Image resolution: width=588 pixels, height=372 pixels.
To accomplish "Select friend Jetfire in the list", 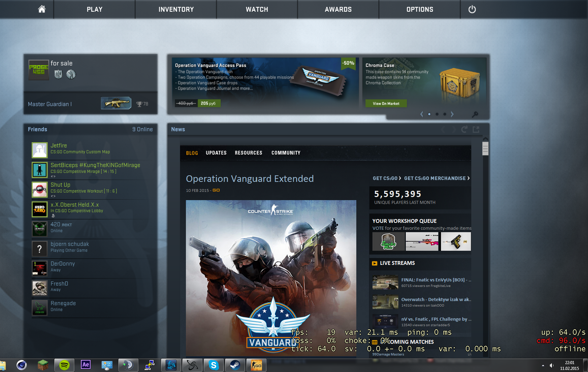I will tap(92, 150).
